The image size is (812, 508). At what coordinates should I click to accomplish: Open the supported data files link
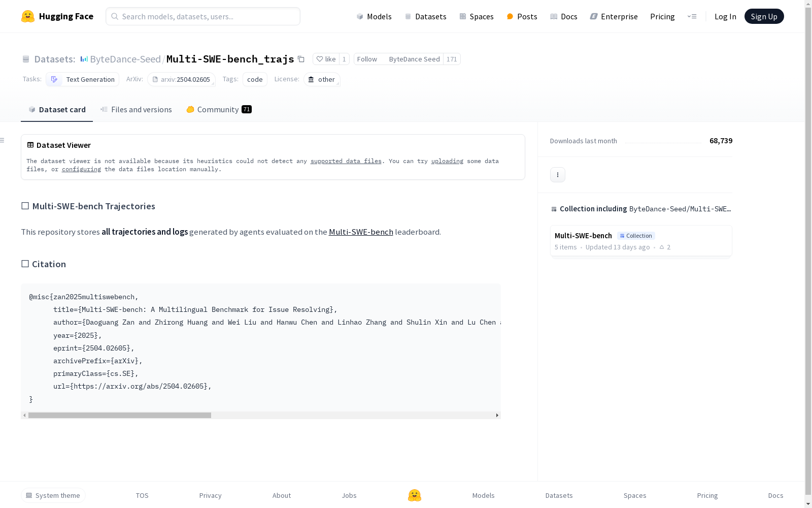pyautogui.click(x=346, y=161)
